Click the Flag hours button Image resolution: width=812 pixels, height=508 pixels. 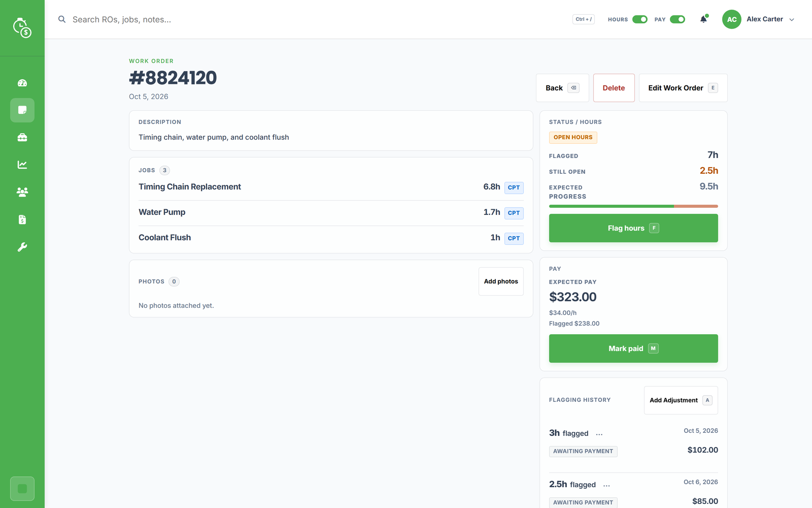tap(633, 228)
